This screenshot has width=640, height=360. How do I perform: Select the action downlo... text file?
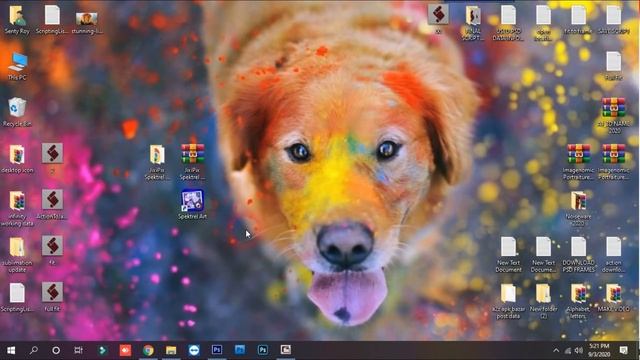point(613,254)
